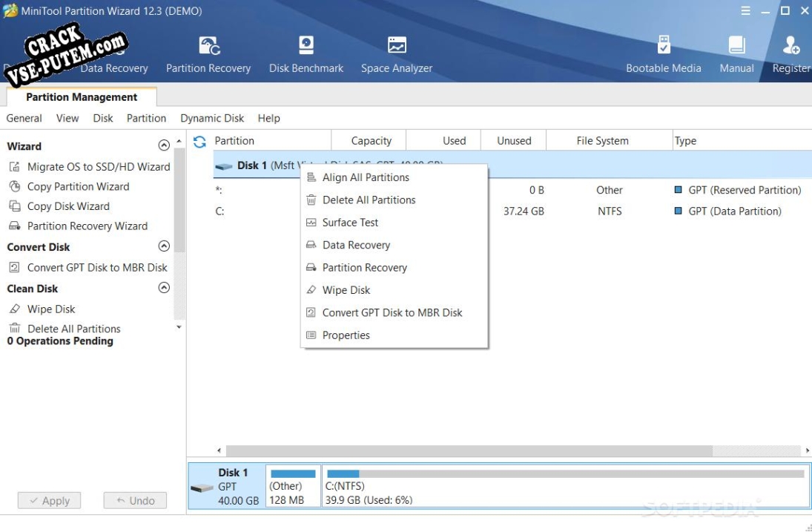Launch the Copy Disk Wizard
The width and height of the screenshot is (812, 532).
(68, 206)
